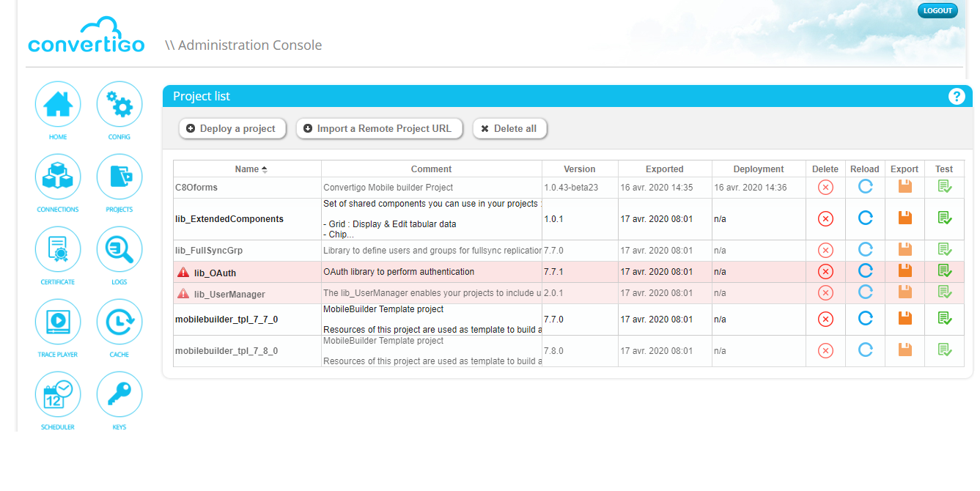Export the mobilebuilder_tpl_7_7_0 project
Image resolution: width=980 pixels, height=491 pixels.
point(905,319)
